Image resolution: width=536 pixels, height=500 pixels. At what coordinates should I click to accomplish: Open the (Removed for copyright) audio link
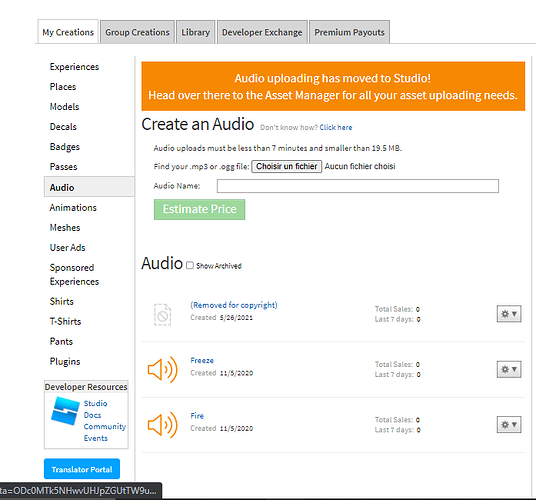(x=234, y=305)
